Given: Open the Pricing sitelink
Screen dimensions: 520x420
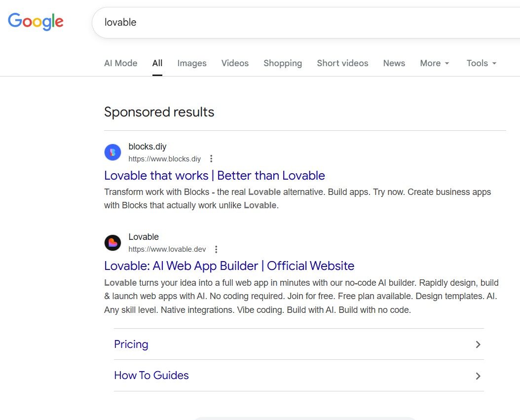Looking at the screenshot, I should (x=131, y=344).
